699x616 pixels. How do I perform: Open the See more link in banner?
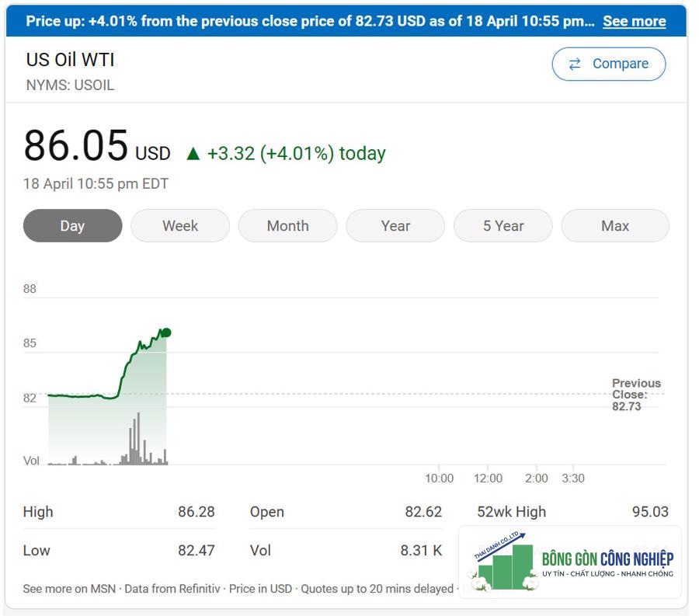pos(635,21)
